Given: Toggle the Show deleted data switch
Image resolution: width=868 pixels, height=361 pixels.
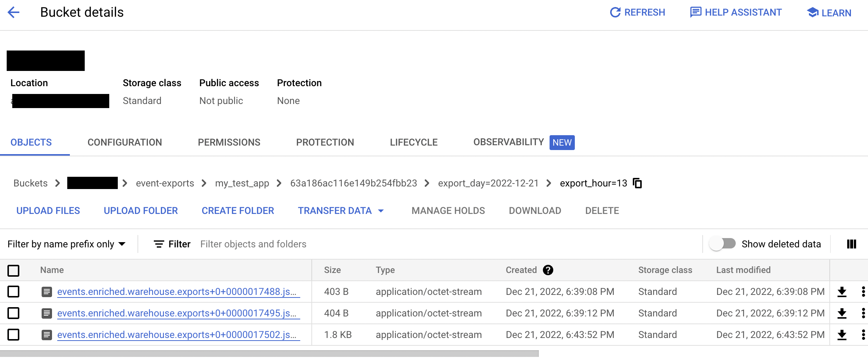Looking at the screenshot, I should [x=722, y=244].
